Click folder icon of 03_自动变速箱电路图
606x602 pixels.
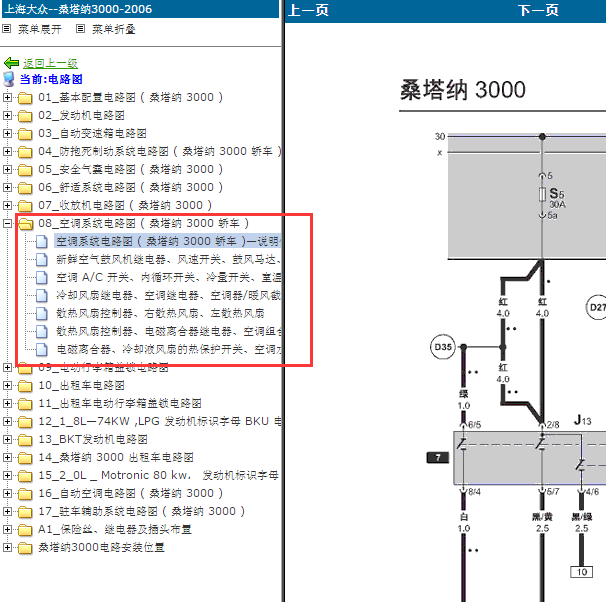25,134
